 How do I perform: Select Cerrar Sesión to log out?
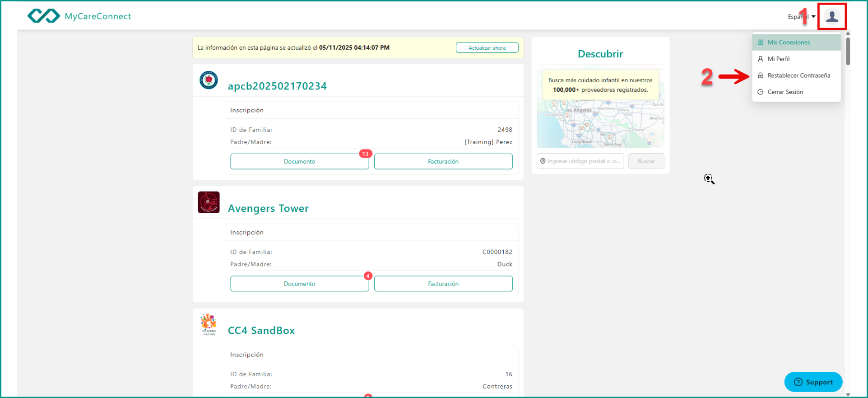tap(785, 92)
